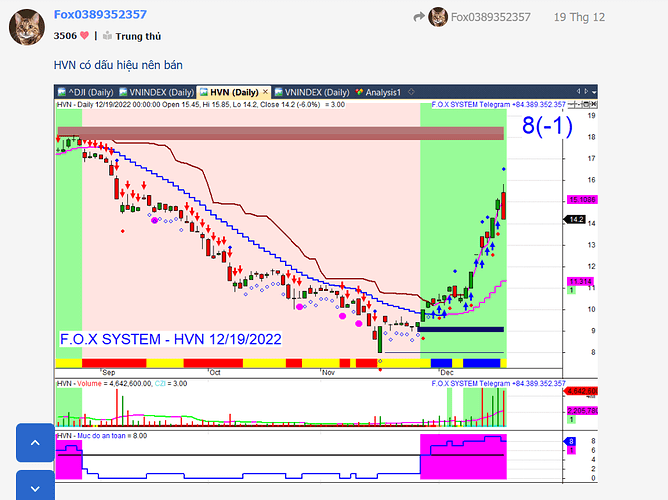Click the quoted Fox0389352357 username
The height and width of the screenshot is (500, 668).
[x=491, y=17]
